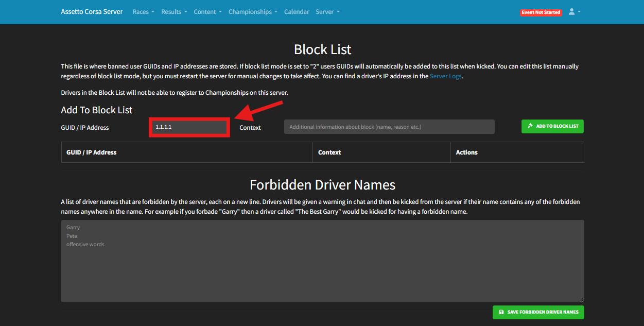
Task: Open the Server Logs link
Action: 446,76
